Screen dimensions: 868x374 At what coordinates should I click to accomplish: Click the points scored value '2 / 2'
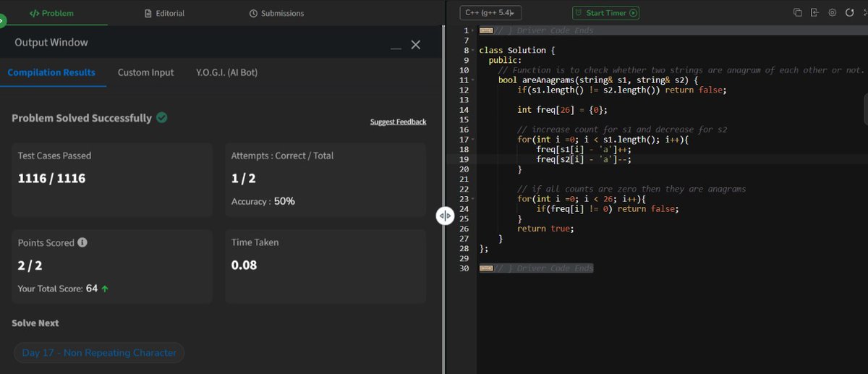pos(30,265)
